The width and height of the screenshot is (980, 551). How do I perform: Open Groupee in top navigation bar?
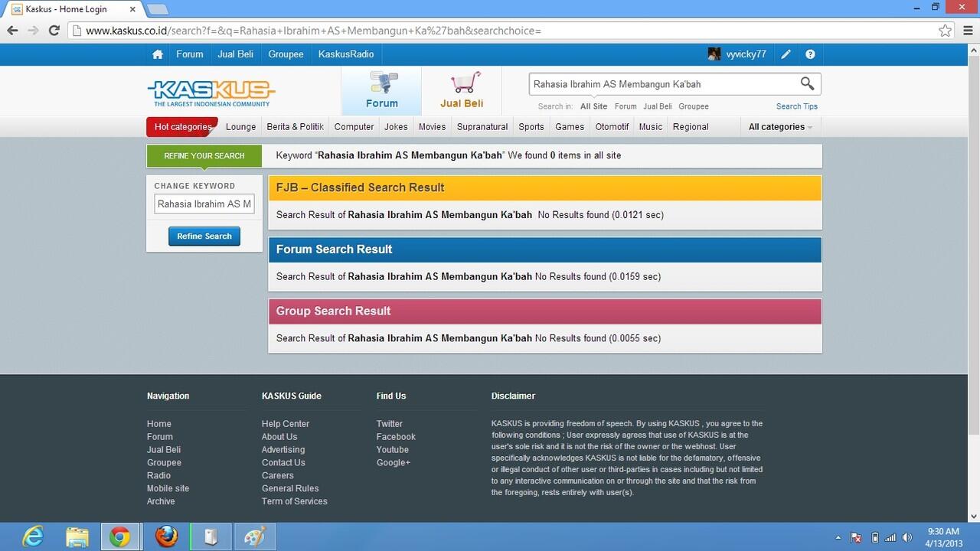coord(286,54)
